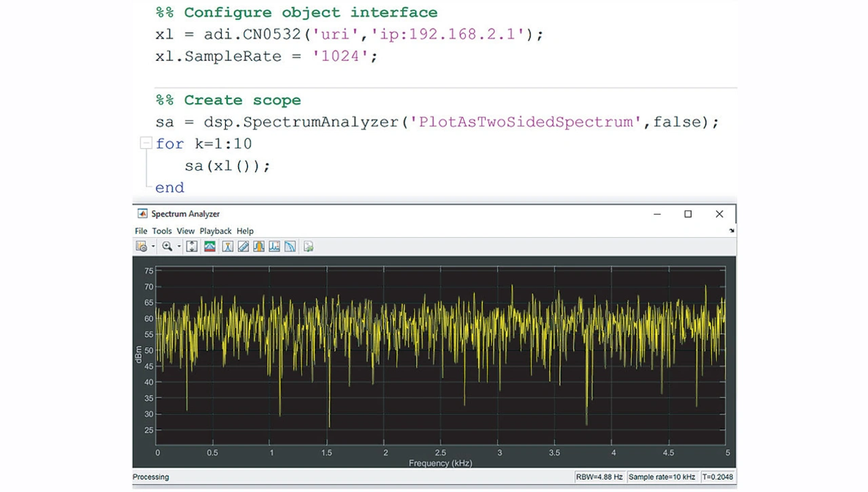Screen dimensions: 868x492
Task: Click the configuration properties icon in toolbar
Action: [x=141, y=247]
